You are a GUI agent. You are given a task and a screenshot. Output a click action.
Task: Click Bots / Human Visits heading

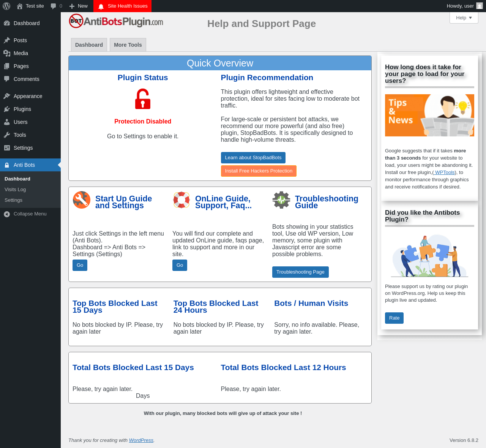tap(311, 303)
